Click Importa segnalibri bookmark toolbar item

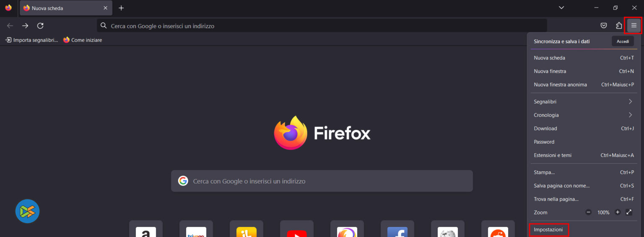pyautogui.click(x=31, y=40)
